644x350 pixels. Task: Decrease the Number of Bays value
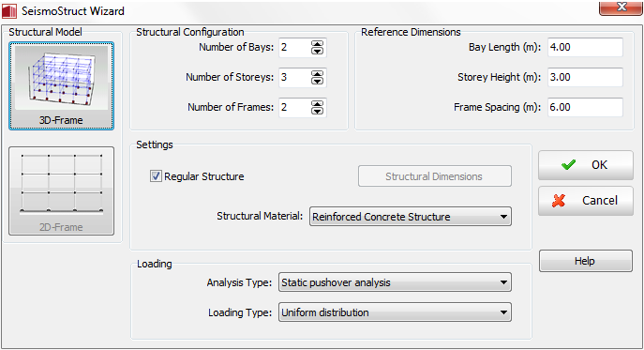click(x=317, y=52)
